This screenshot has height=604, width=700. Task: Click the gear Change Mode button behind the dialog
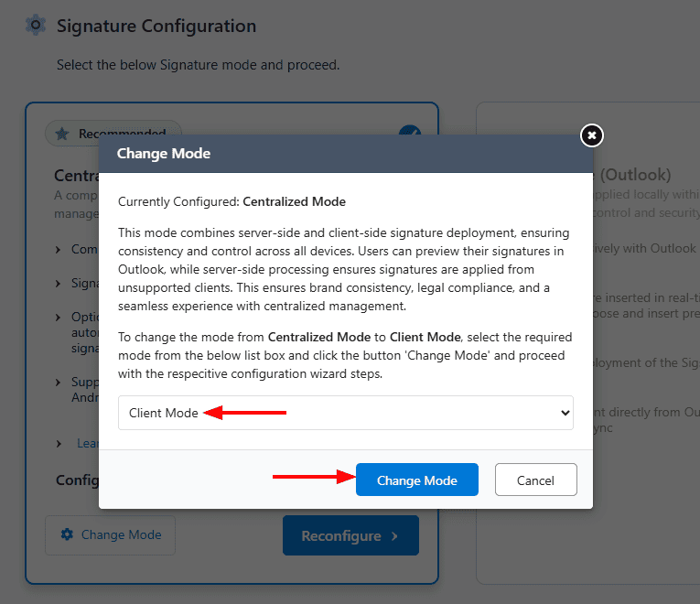coord(110,534)
